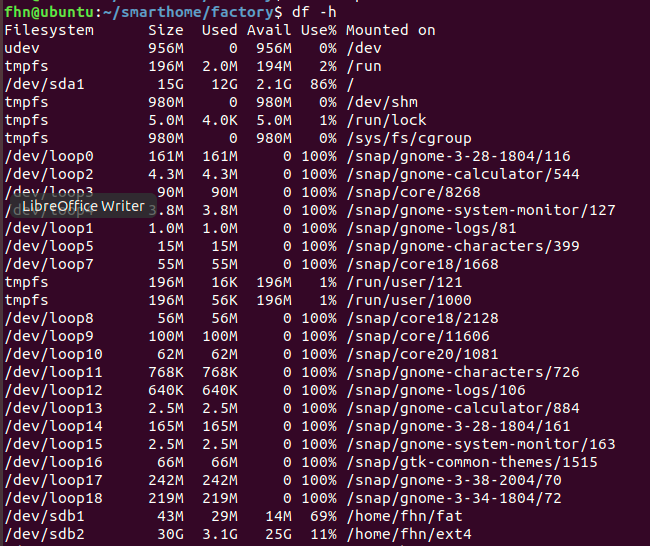Click the '/dev/sdb1' filesystem entry
This screenshot has height=546, width=650.
45,517
